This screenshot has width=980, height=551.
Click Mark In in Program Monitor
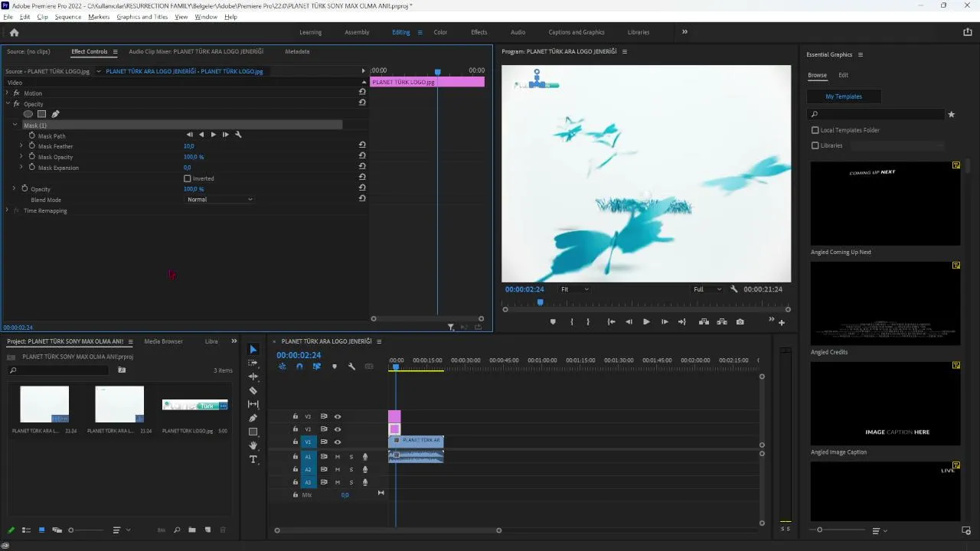tap(572, 321)
